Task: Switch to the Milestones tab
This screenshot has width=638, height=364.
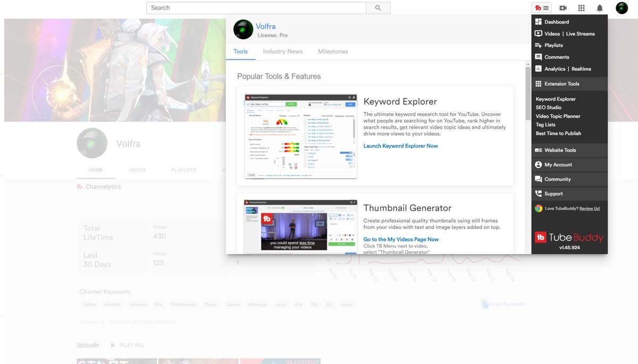Action: [x=333, y=52]
